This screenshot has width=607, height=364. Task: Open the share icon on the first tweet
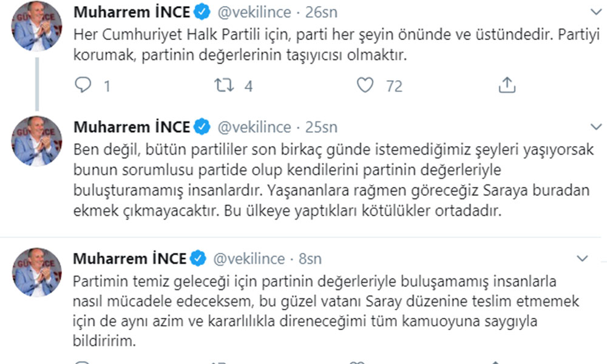click(506, 86)
